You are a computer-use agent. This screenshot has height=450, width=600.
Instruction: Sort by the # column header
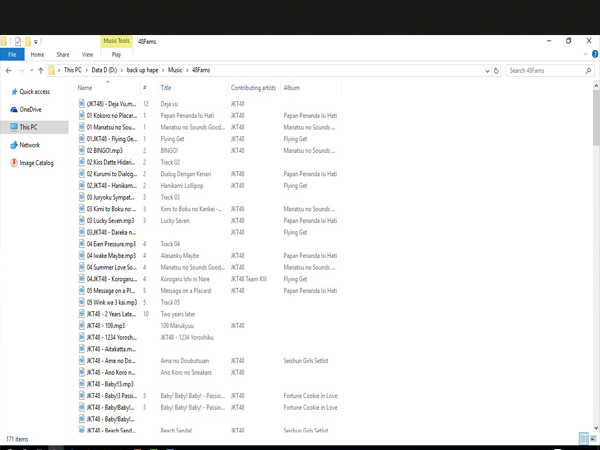pyautogui.click(x=145, y=88)
